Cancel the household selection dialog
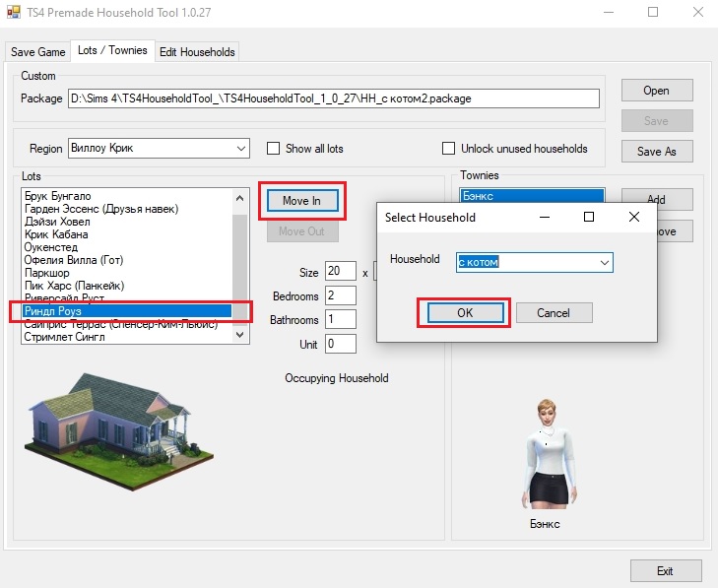Screen dimensions: 718x588 [553, 312]
